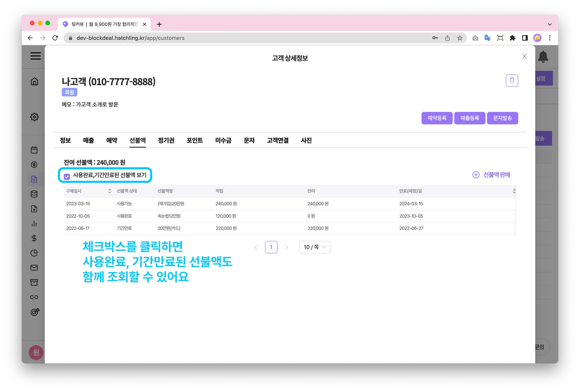
Task: Open the 10 / 쪽 page size dropdown
Action: [314, 247]
